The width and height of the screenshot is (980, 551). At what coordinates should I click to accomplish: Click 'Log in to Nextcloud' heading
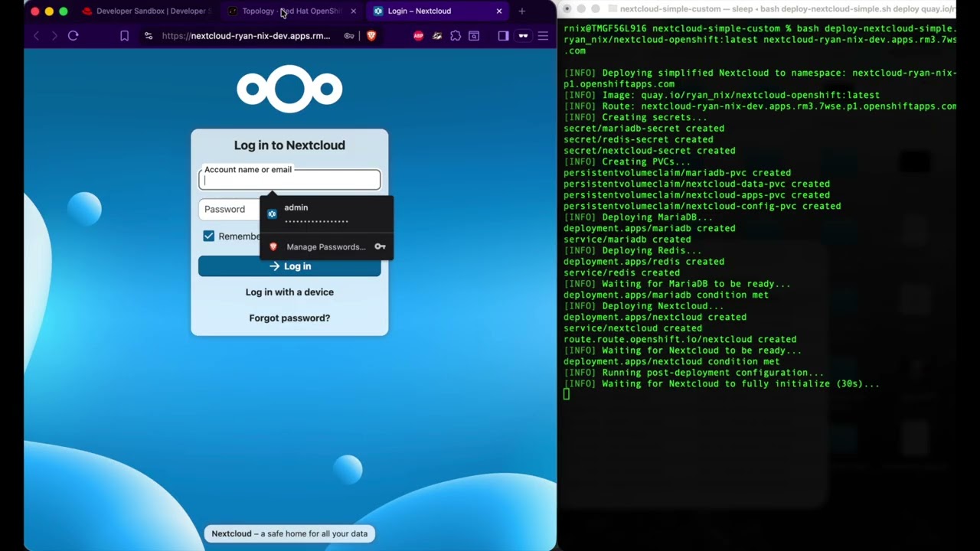point(289,145)
